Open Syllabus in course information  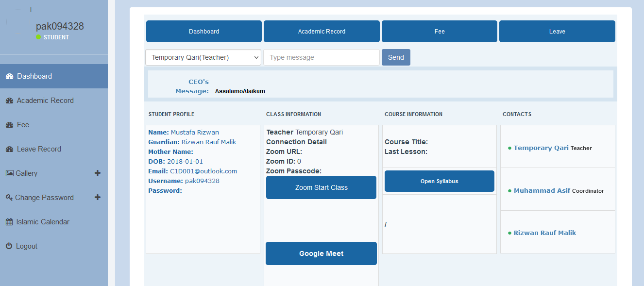point(440,181)
